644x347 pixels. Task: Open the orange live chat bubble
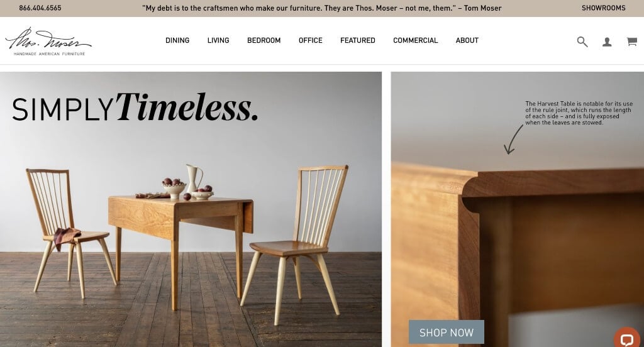(628, 338)
